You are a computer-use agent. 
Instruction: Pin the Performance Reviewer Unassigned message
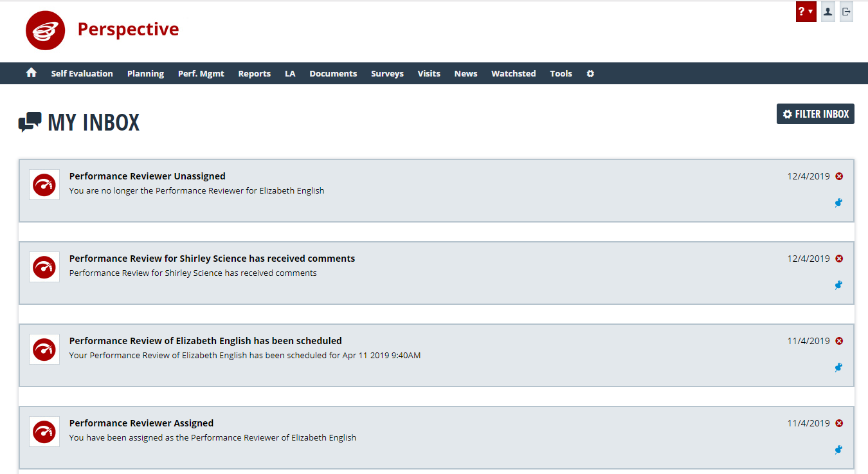click(x=838, y=203)
